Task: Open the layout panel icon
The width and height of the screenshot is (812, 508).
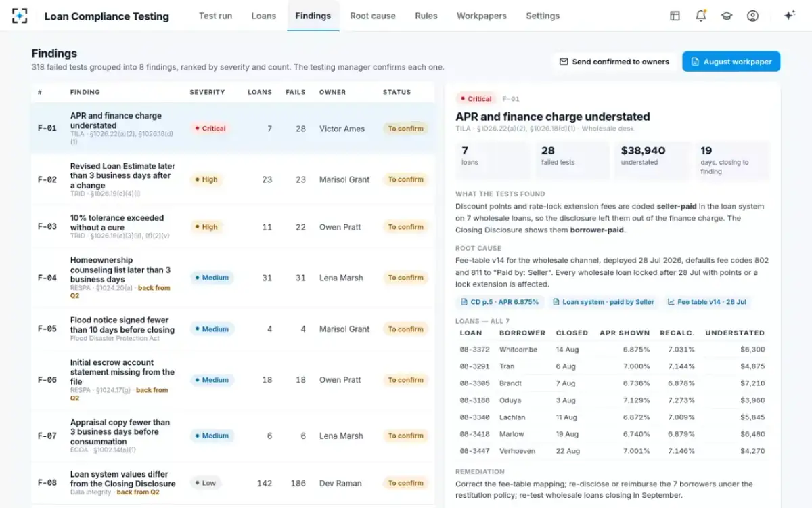Action: tap(675, 16)
